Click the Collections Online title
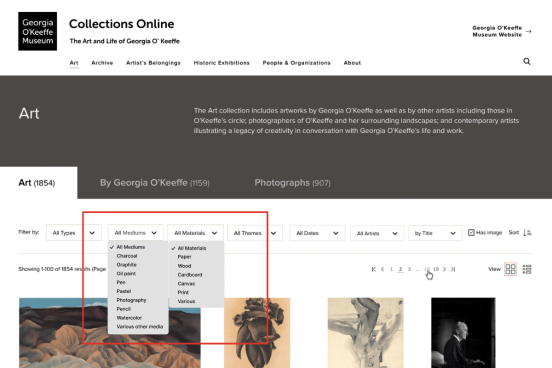Screen dimensions: 552x368 pos(121,24)
